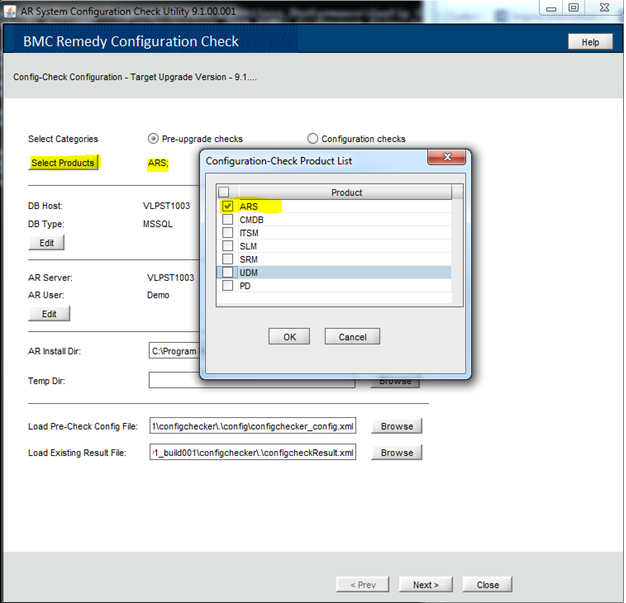Click the Demo AR User value
This screenshot has width=626, height=603.
158,295
